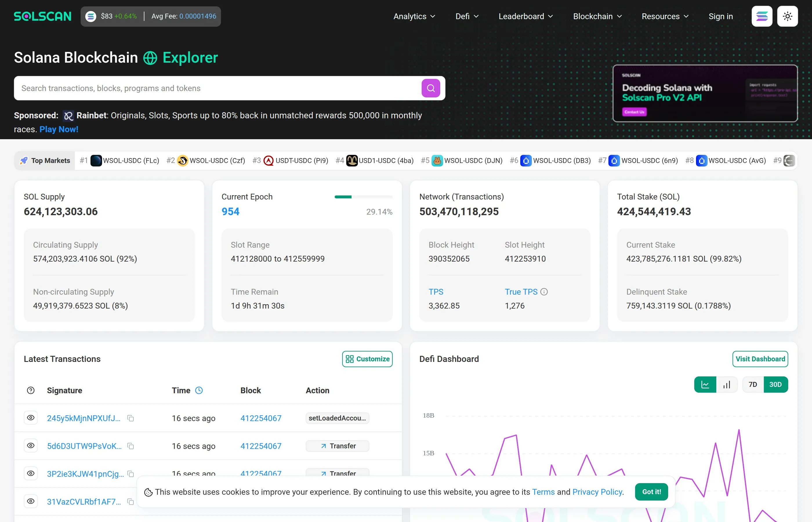Click the Top Markets rocket icon
This screenshot has height=522, width=812.
point(24,161)
